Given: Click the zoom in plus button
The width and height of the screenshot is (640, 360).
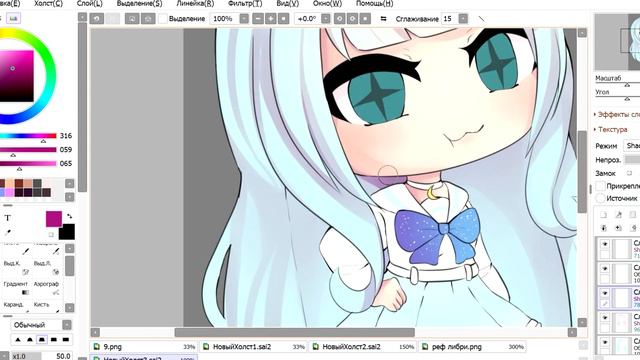Looking at the screenshot, I should pos(271,19).
